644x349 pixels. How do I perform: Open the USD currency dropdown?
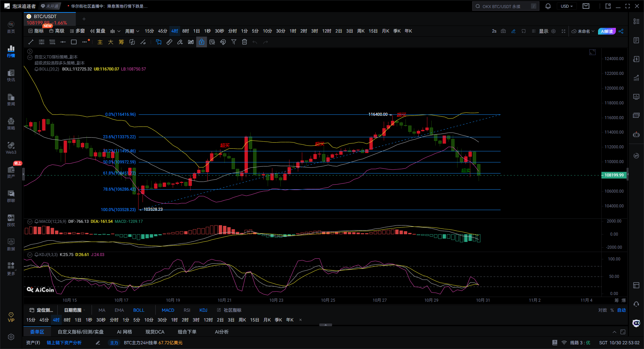coord(567,6)
